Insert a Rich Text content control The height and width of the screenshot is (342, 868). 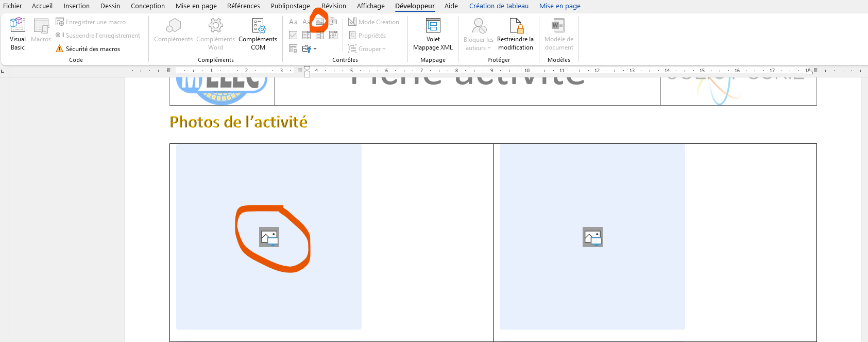(x=293, y=22)
